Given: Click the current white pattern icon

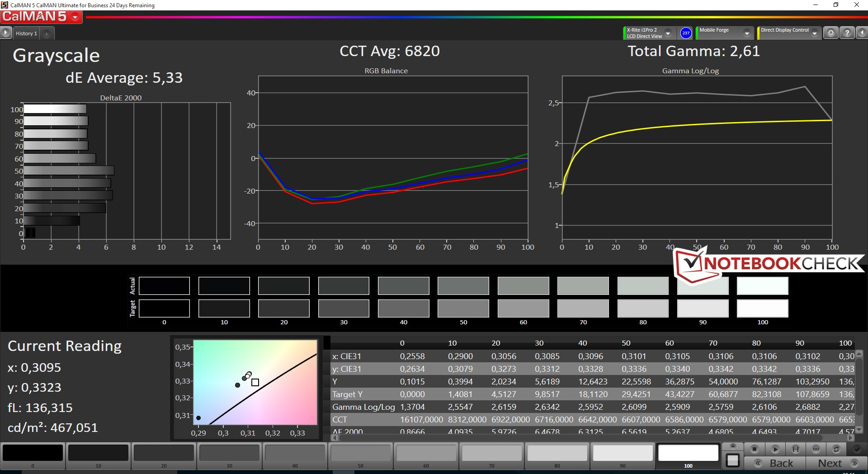Looking at the screenshot, I should click(733, 460).
